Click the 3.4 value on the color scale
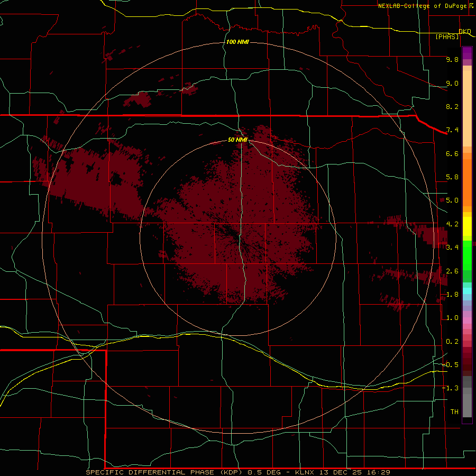The width and height of the screenshot is (476, 476). [x=452, y=248]
